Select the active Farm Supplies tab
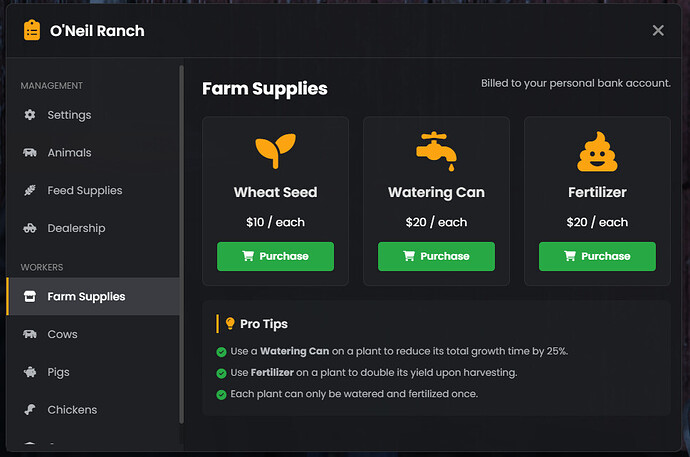Image resolution: width=690 pixels, height=457 pixels. (86, 297)
